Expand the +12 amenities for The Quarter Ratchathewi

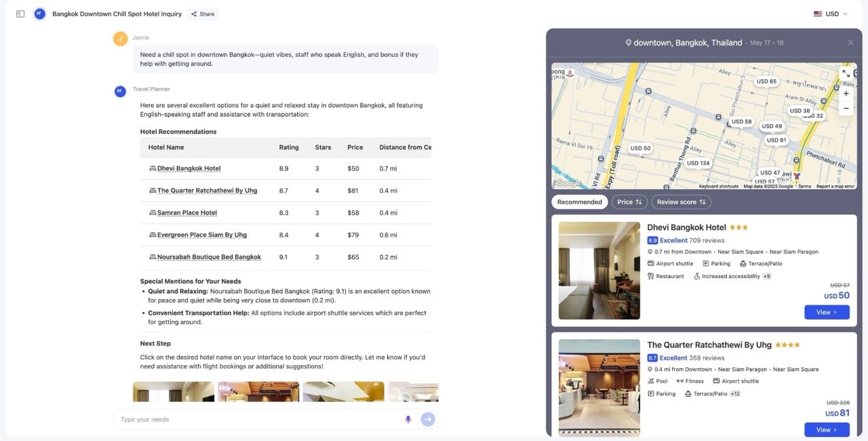pos(735,394)
